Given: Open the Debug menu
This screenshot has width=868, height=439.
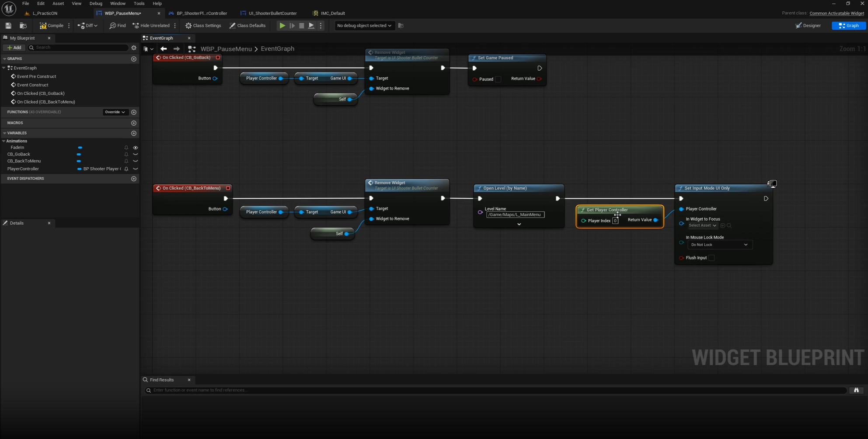Looking at the screenshot, I should pos(95,3).
